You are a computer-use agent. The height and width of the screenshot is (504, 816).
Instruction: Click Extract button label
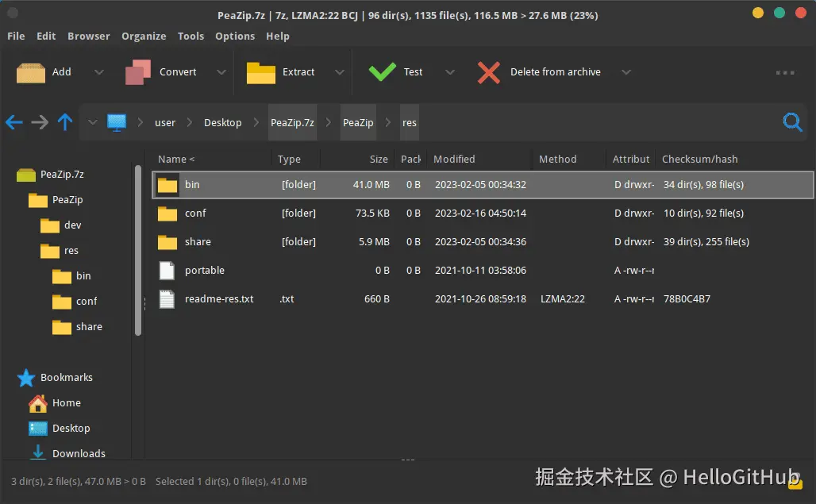tap(298, 71)
